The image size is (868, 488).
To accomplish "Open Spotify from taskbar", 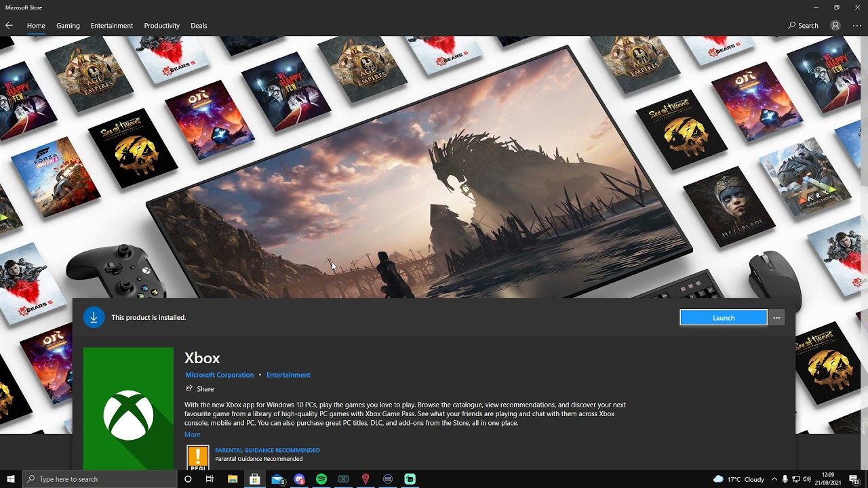I will (x=321, y=479).
